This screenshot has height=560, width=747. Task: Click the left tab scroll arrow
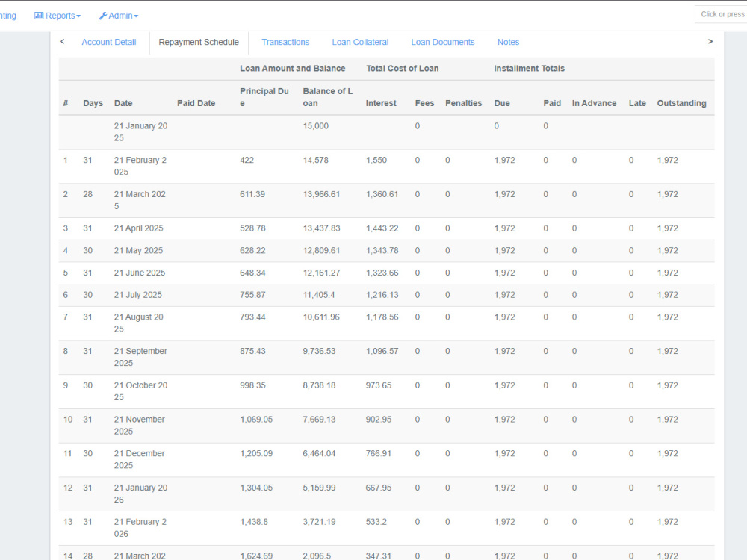[x=62, y=41]
